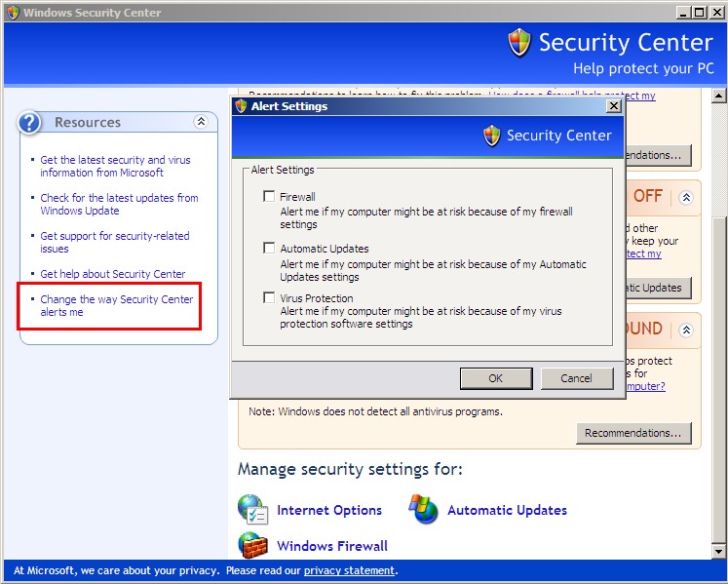Click the antivirus detection note text

click(375, 411)
